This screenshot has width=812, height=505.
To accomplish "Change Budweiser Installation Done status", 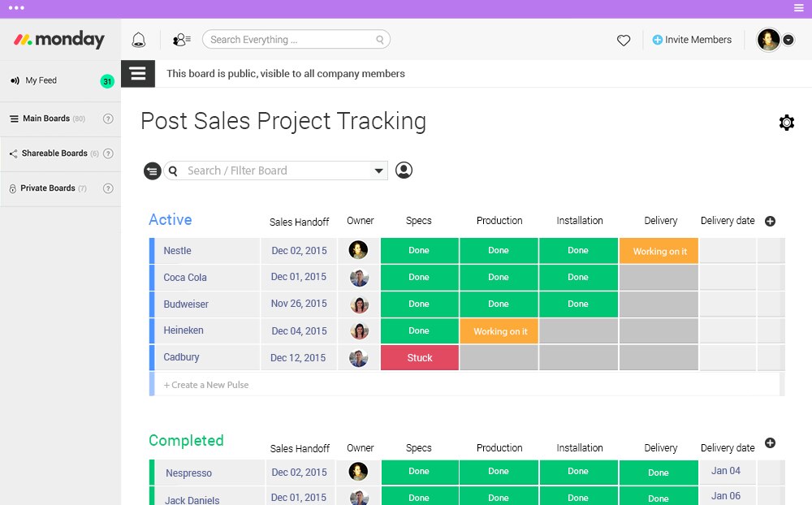I will (x=578, y=304).
